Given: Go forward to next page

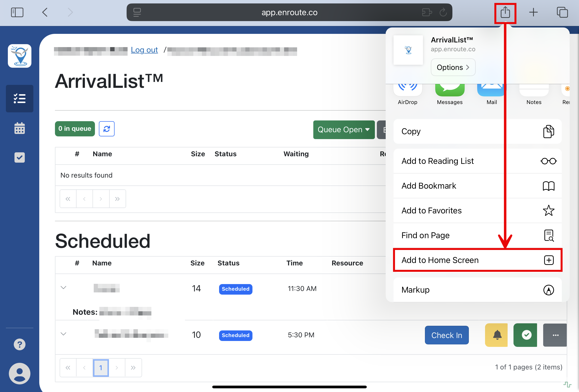Looking at the screenshot, I should [70, 12].
